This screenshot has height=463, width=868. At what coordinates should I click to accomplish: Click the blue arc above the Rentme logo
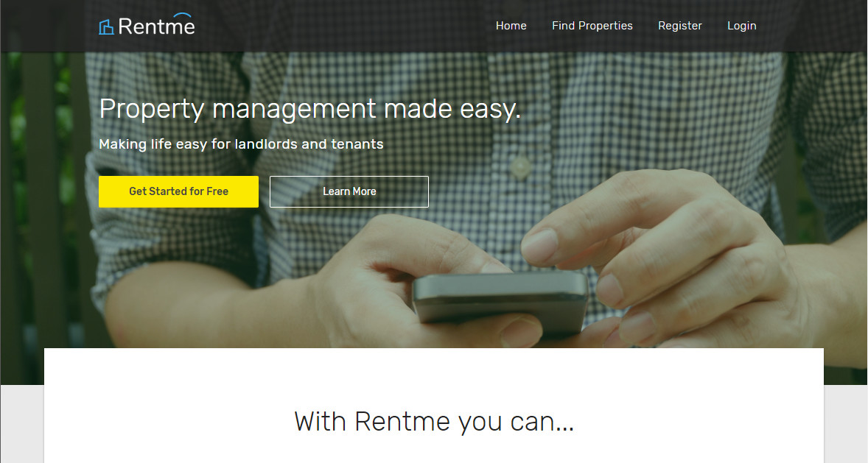pos(182,15)
